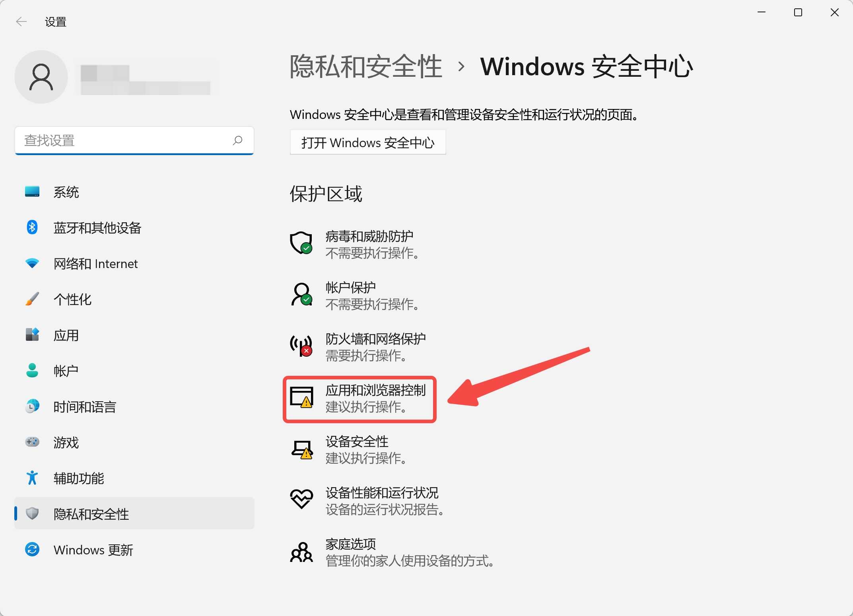
Task: Open 帐户保护 protection area
Action: point(355,295)
